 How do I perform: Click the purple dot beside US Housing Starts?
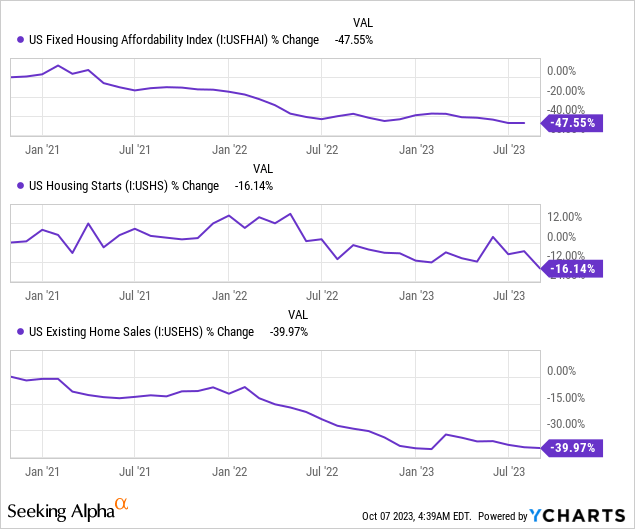[x=21, y=185]
